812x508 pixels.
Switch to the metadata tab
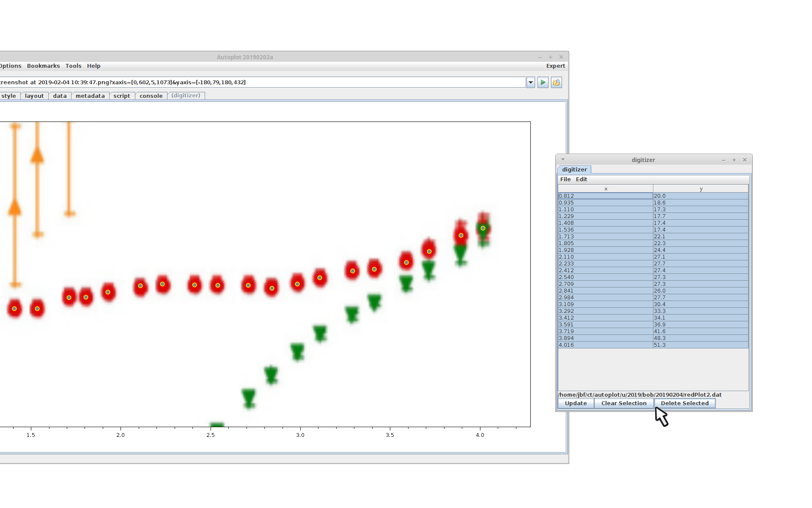pyautogui.click(x=90, y=96)
